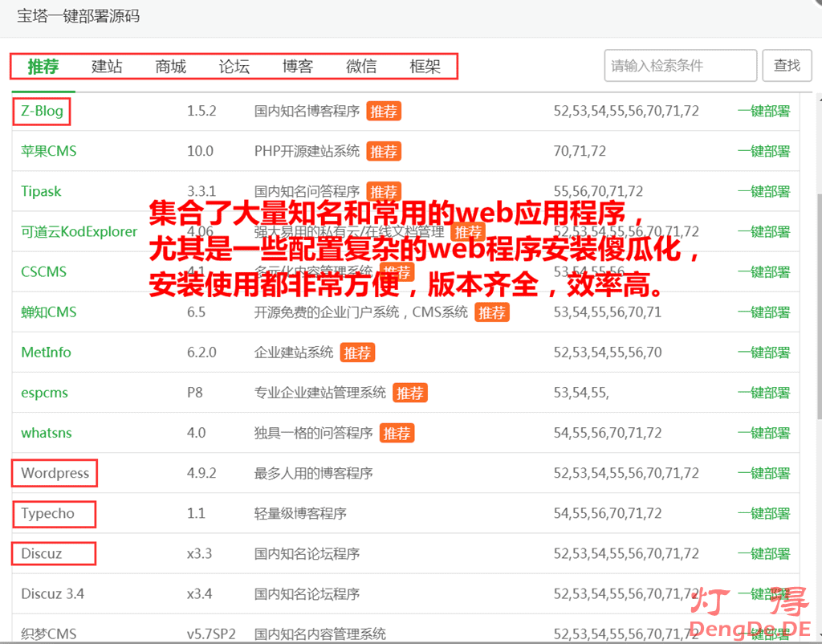Viewport: 822px width, 644px height.
Task: Click the 推荐 tab
Action: (x=43, y=67)
